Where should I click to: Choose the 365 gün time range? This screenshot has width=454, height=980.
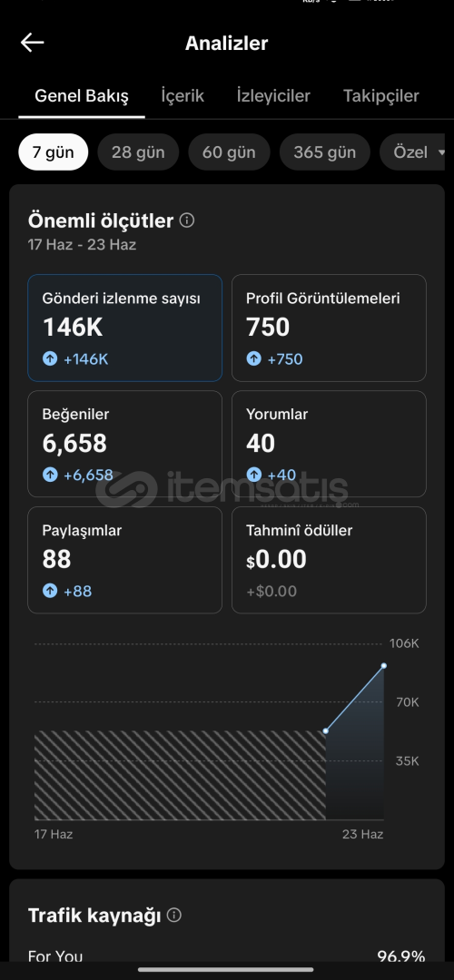click(324, 152)
